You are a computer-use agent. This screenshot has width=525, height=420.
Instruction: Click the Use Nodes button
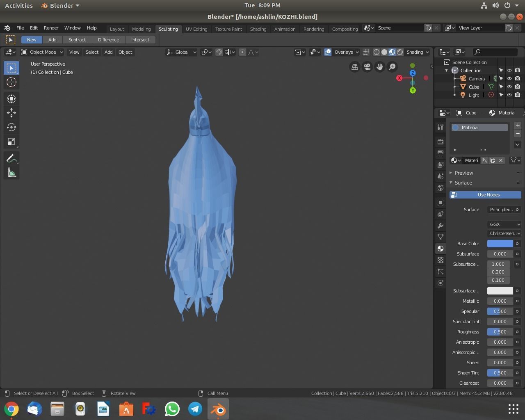pos(485,195)
